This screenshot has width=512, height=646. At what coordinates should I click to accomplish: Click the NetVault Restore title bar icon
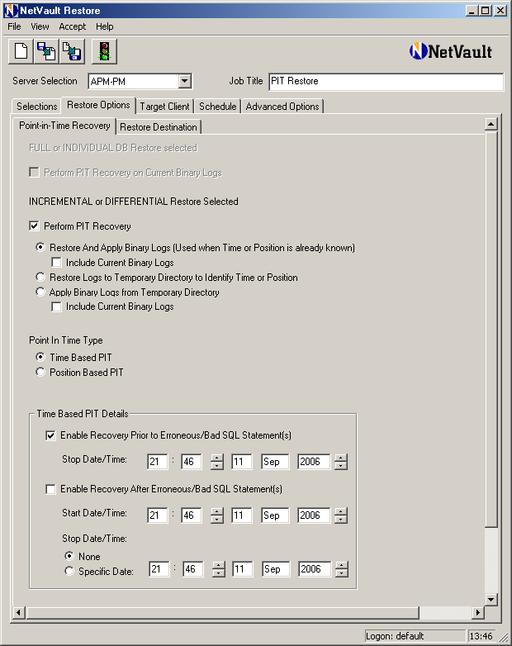pos(11,10)
